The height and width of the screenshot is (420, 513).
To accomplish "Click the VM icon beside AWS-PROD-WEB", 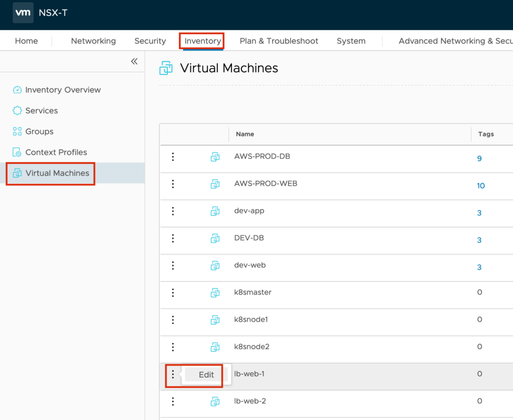I will (x=215, y=184).
